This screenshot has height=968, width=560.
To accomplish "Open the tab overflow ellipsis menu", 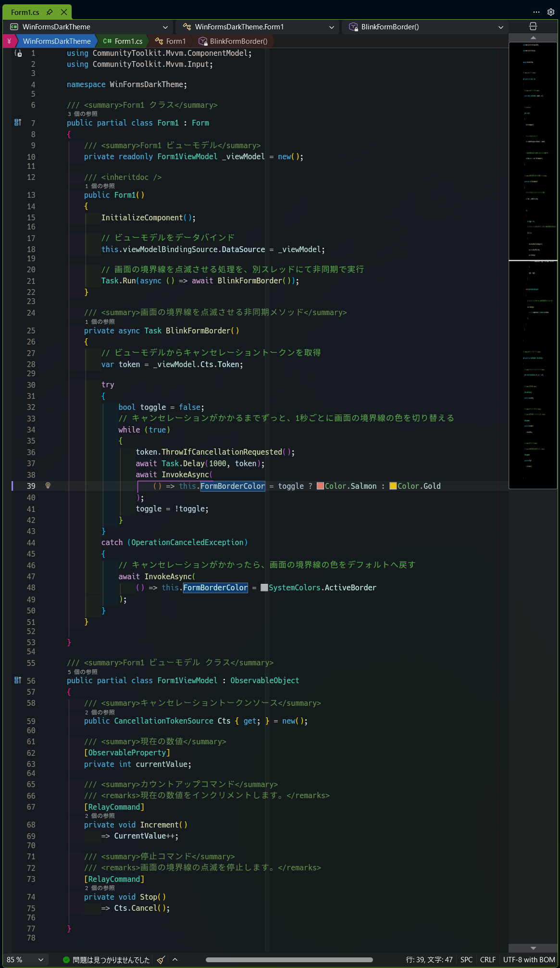I will point(536,12).
